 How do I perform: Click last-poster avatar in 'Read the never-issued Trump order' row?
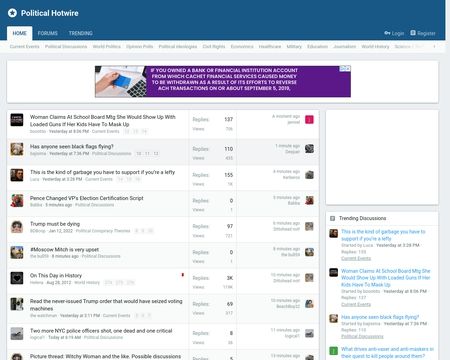[309, 304]
